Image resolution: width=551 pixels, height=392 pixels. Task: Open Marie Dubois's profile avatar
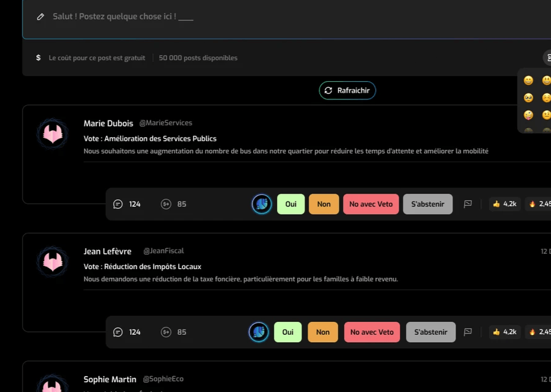tap(52, 133)
